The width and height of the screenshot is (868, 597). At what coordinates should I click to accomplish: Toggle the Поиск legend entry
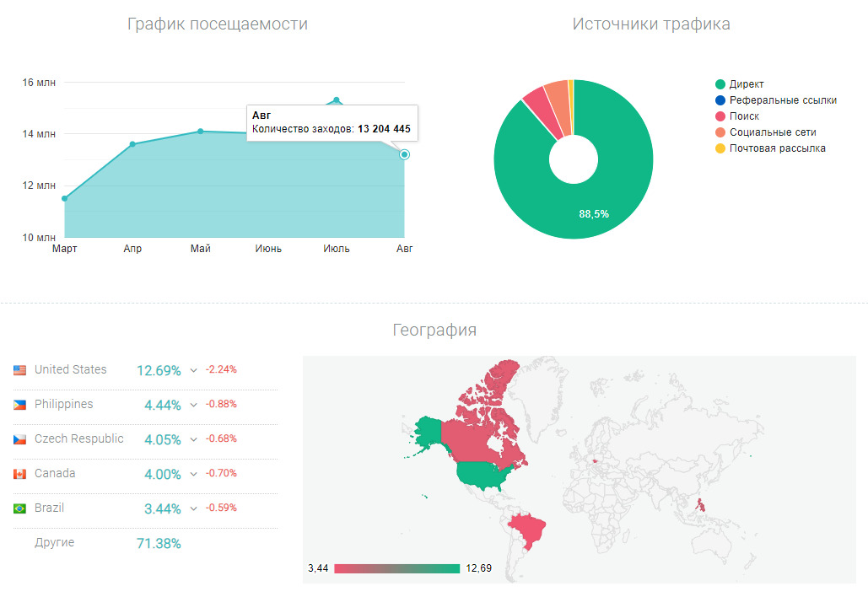(744, 116)
